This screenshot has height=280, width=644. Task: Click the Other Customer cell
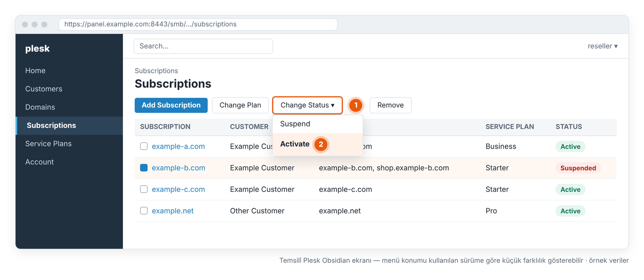257,211
